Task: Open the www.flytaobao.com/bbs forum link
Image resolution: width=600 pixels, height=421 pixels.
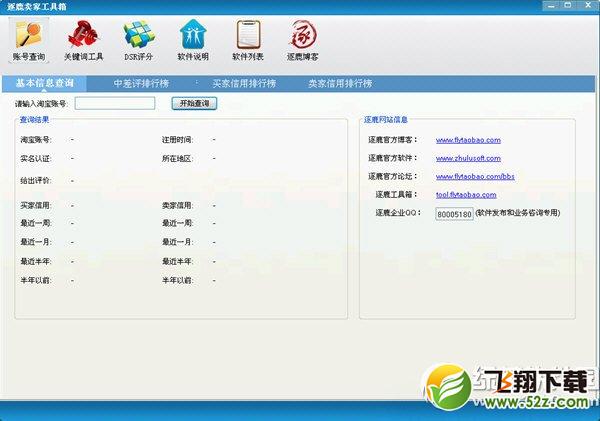Action: (475, 176)
